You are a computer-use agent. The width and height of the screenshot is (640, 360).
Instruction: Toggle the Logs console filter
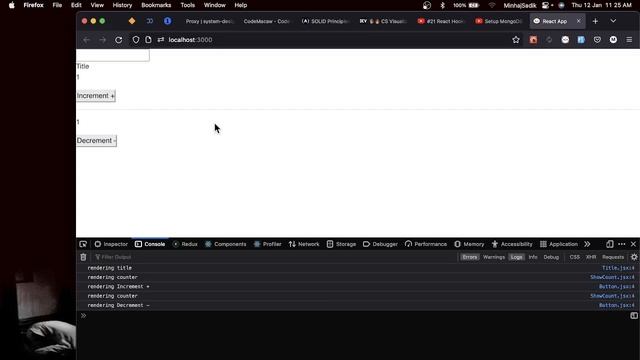[x=516, y=257]
